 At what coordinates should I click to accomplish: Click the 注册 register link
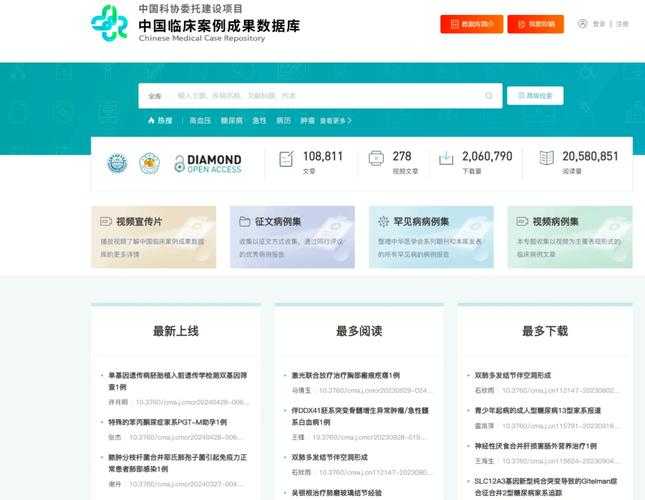point(622,24)
